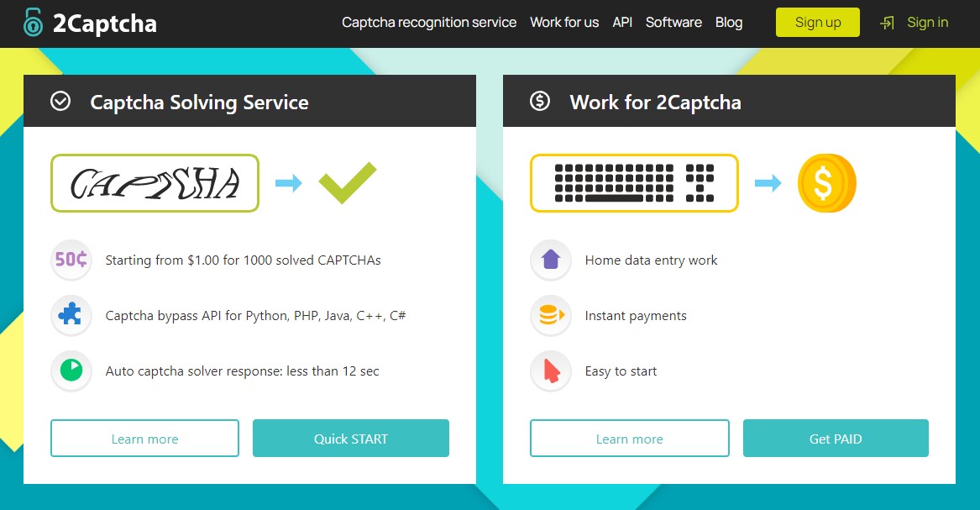Click the green checkmark next to the CAPTCHA sample
The width and height of the screenshot is (980, 510).
[346, 181]
